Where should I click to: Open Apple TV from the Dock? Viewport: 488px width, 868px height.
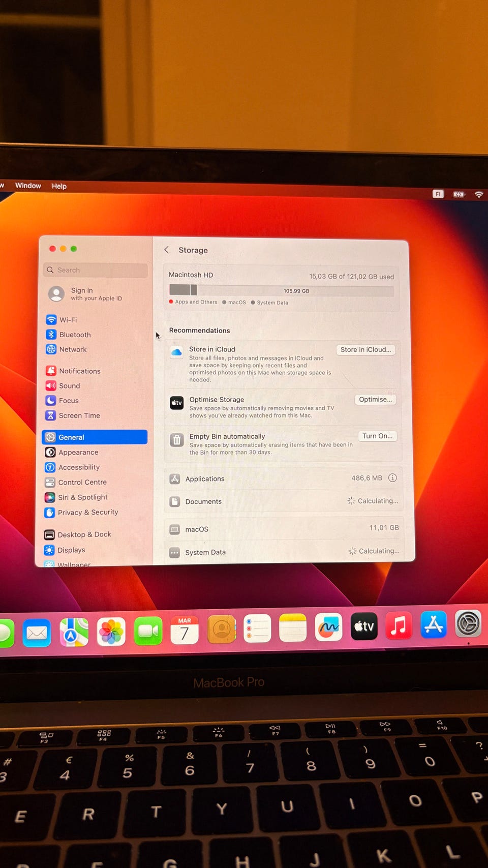pyautogui.click(x=364, y=626)
